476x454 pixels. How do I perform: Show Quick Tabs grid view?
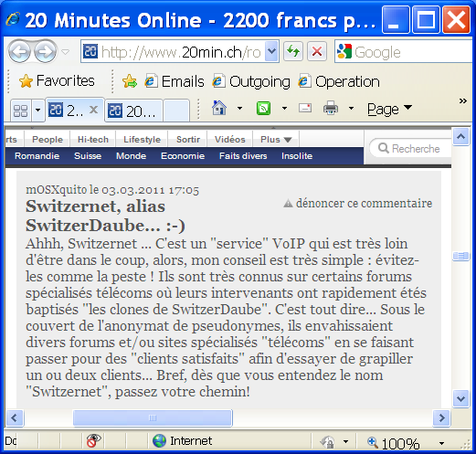(21, 111)
